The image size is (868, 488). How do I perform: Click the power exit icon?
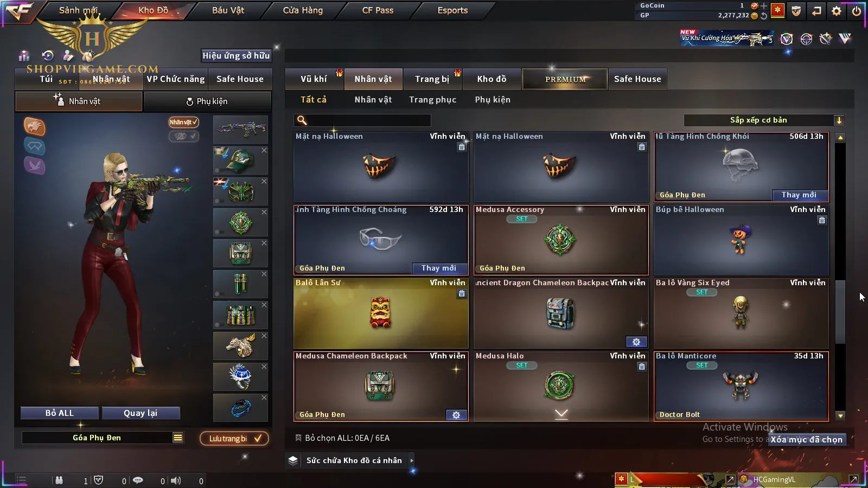pyautogui.click(x=857, y=11)
